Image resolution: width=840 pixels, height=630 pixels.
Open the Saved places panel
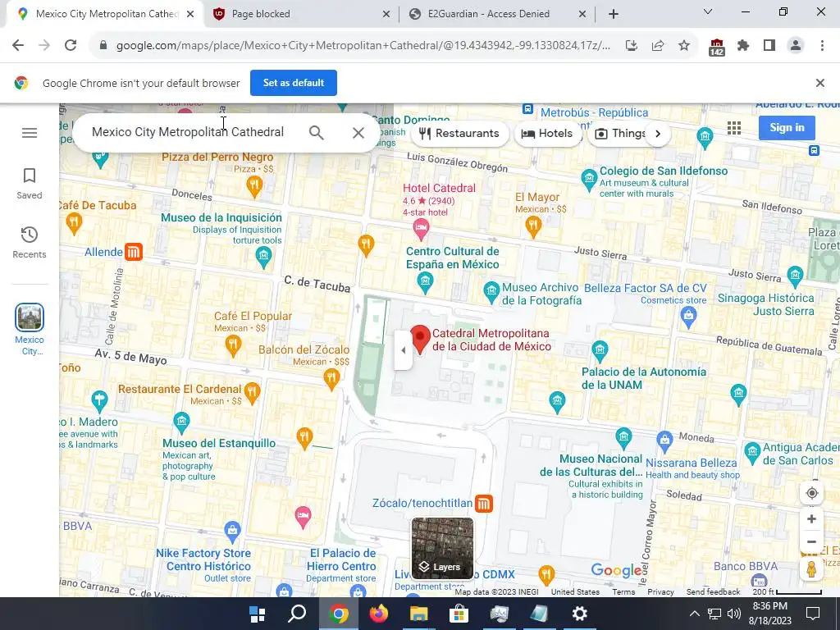pos(30,184)
